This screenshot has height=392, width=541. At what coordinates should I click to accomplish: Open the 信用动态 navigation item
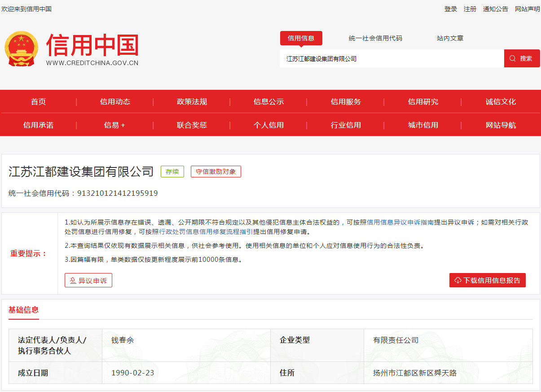[x=115, y=102]
